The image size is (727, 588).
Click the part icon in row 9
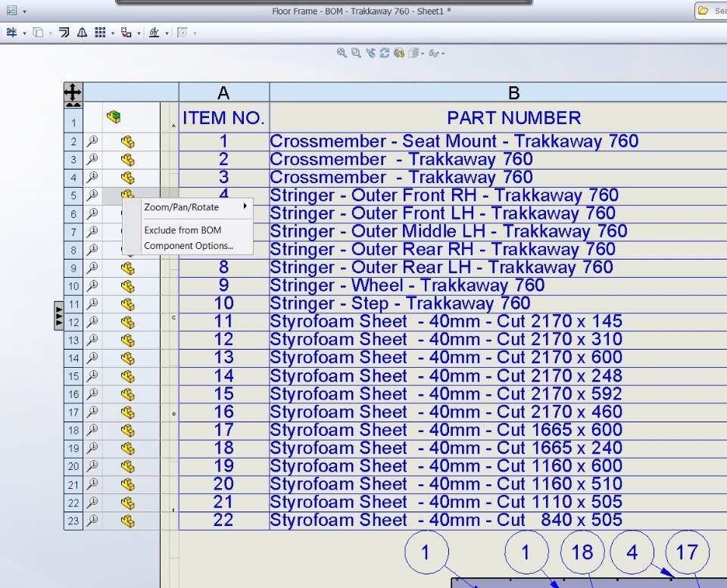tap(127, 269)
